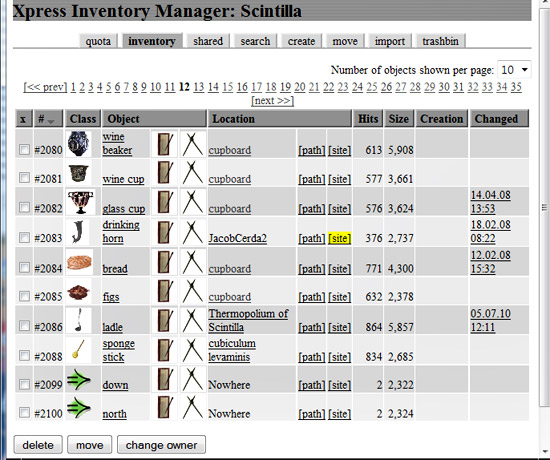Screen dimensions: 550x460
Task: Open the door icon in the sponge stick row
Action: [x=165, y=350]
